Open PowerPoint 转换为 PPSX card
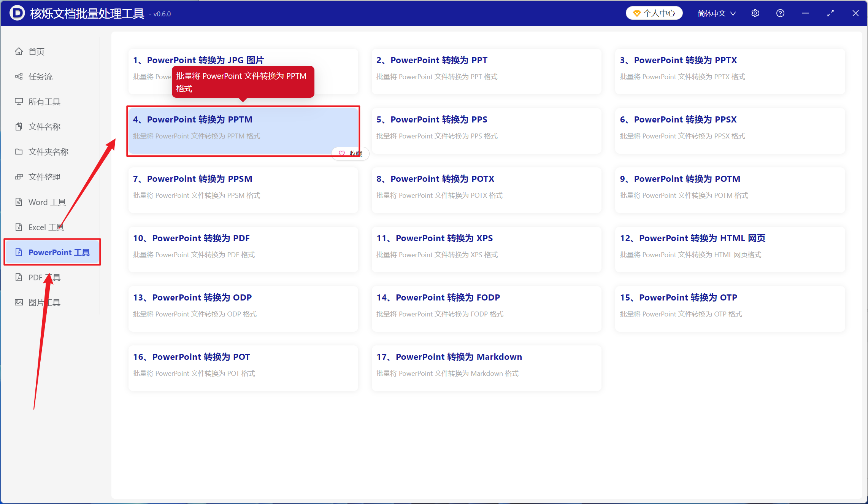This screenshot has height=504, width=868. point(730,130)
